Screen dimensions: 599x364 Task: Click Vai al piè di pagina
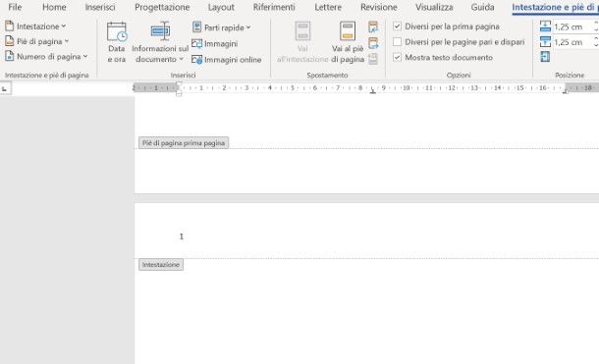348,42
